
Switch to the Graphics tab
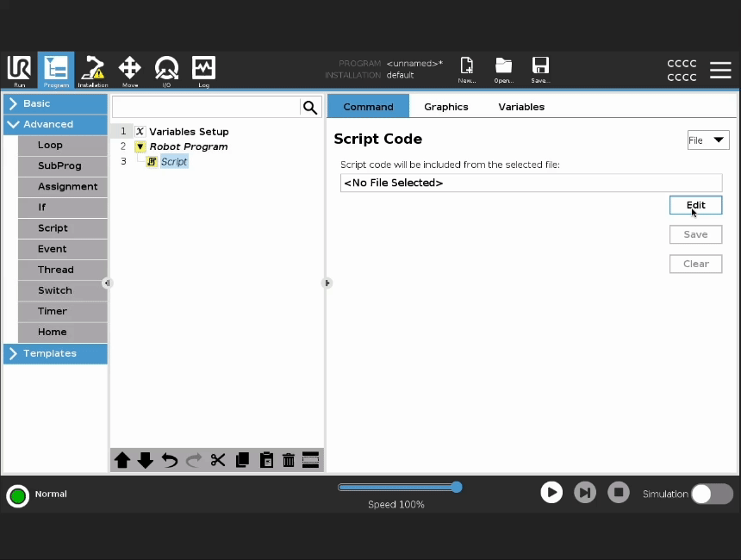(445, 107)
